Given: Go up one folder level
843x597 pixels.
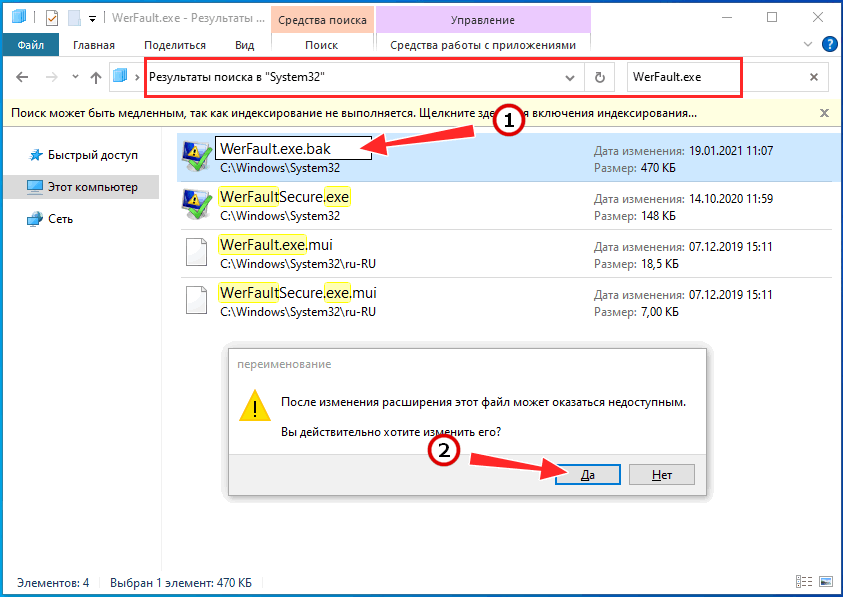Looking at the screenshot, I should [x=96, y=77].
